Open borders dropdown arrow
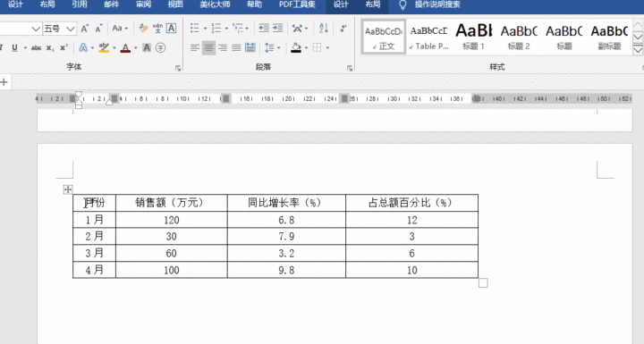Viewport: 644px width, 344px height. coord(327,47)
